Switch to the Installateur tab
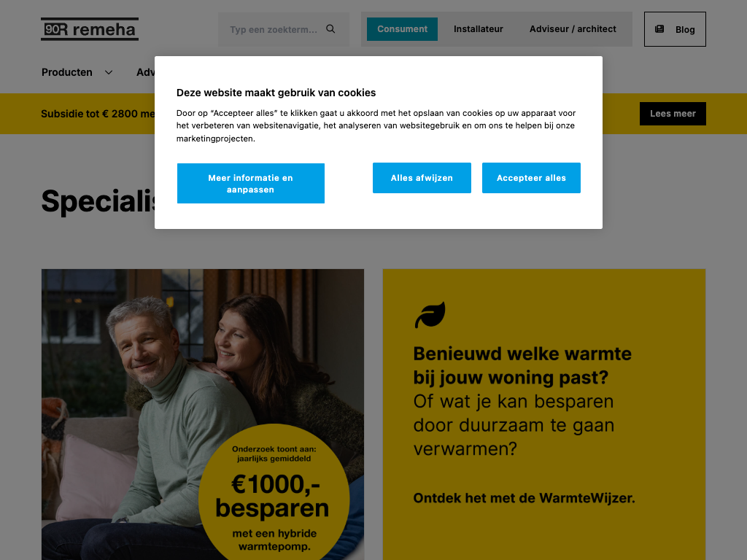 479,29
